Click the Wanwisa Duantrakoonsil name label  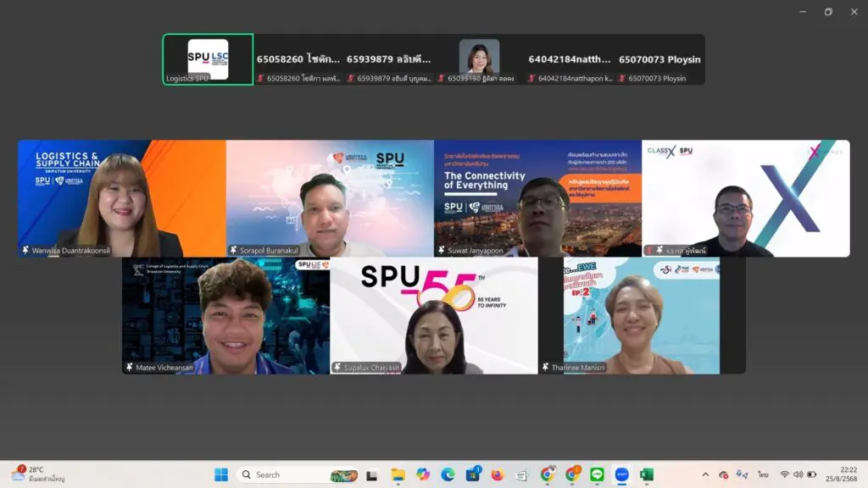coord(71,251)
